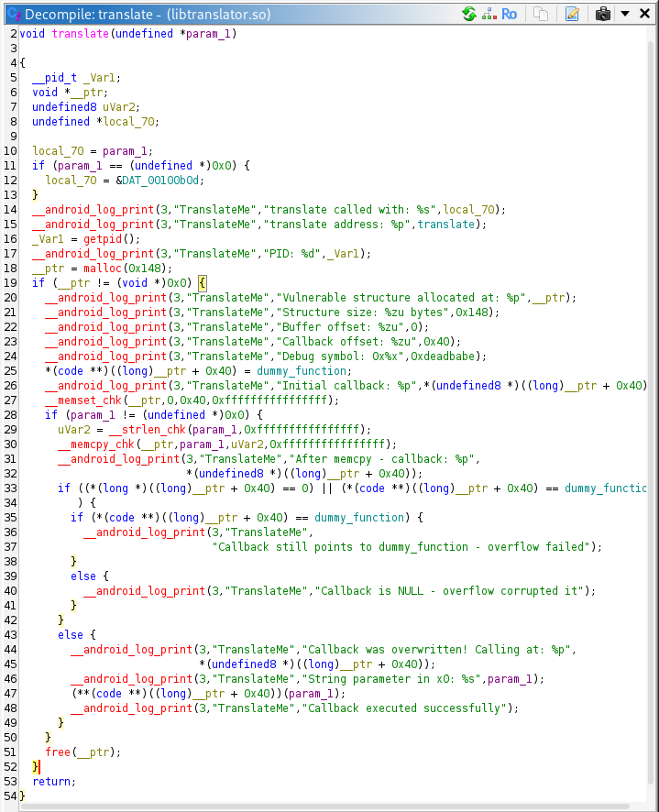This screenshot has width=659, height=812.
Task: Click the Copy icon in toolbar
Action: pos(542,14)
